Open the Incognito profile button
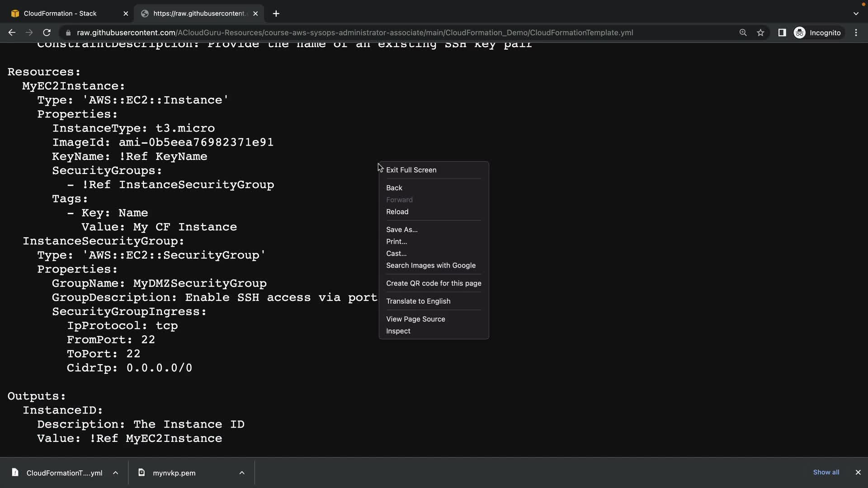Viewport: 868px width, 488px height. [x=817, y=33]
